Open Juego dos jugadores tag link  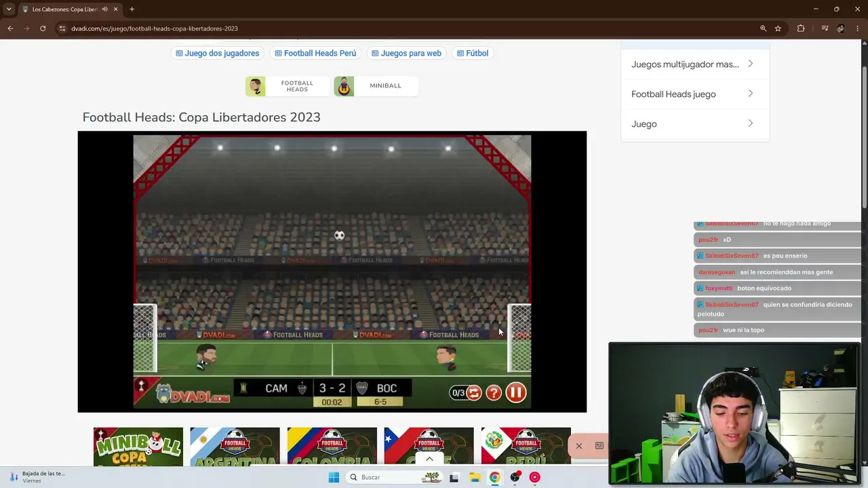tap(217, 53)
